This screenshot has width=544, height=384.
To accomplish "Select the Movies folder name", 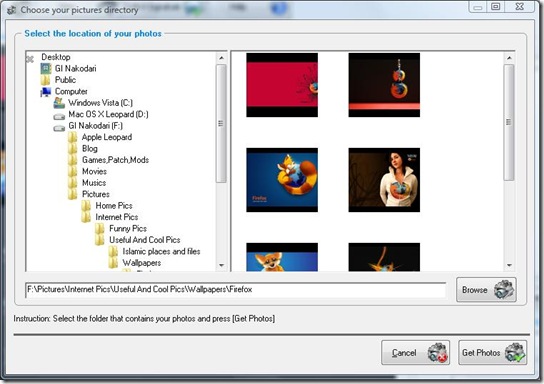I will (x=94, y=171).
